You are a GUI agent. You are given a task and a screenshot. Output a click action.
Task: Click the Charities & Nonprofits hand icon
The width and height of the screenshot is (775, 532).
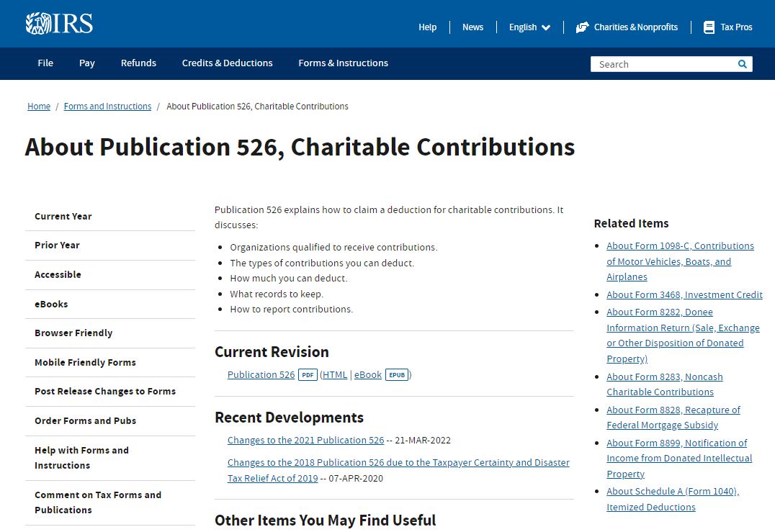[x=582, y=27]
